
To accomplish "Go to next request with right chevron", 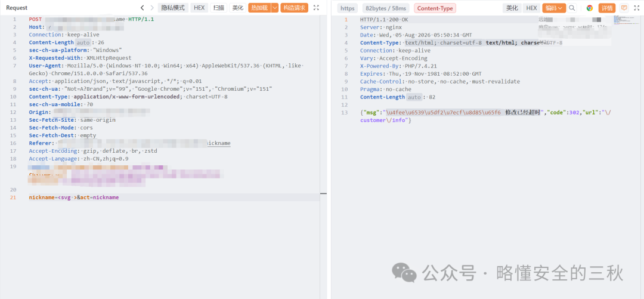I will 152,8.
